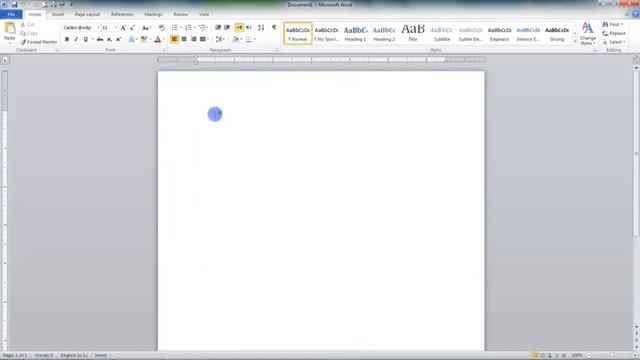Screen dimensions: 640x360
Task: Open the File tab
Action: coord(11,14)
